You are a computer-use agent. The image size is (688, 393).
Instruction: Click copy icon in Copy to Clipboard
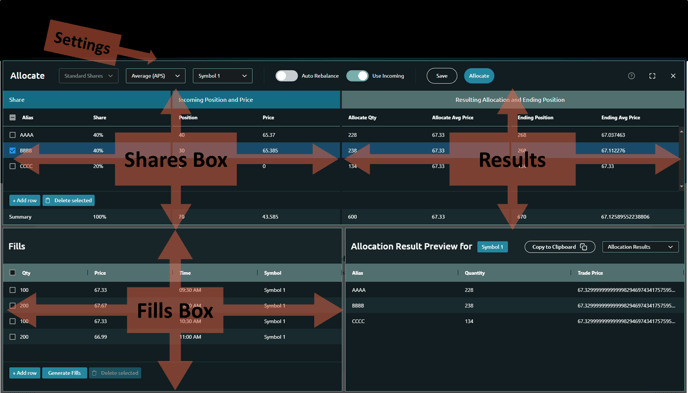584,247
